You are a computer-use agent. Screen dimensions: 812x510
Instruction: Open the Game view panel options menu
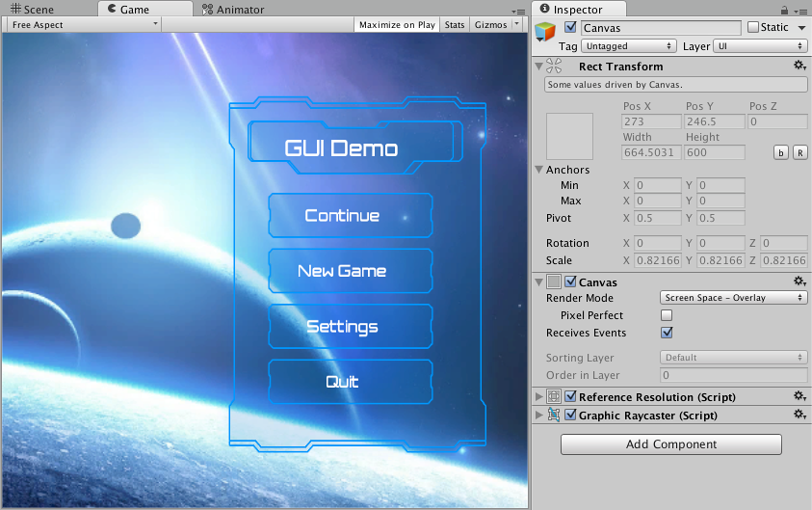point(520,10)
